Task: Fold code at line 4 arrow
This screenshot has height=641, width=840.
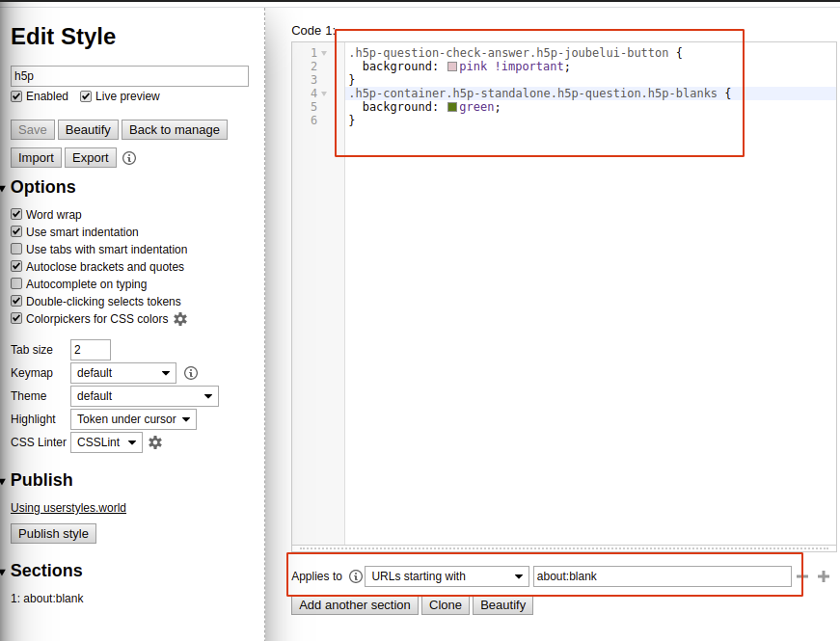Action: click(x=324, y=93)
